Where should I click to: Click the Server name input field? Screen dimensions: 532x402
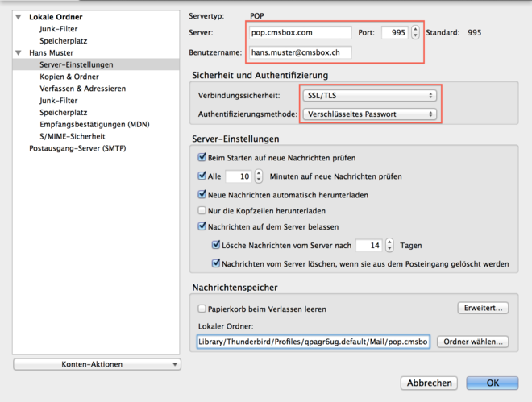(x=301, y=33)
